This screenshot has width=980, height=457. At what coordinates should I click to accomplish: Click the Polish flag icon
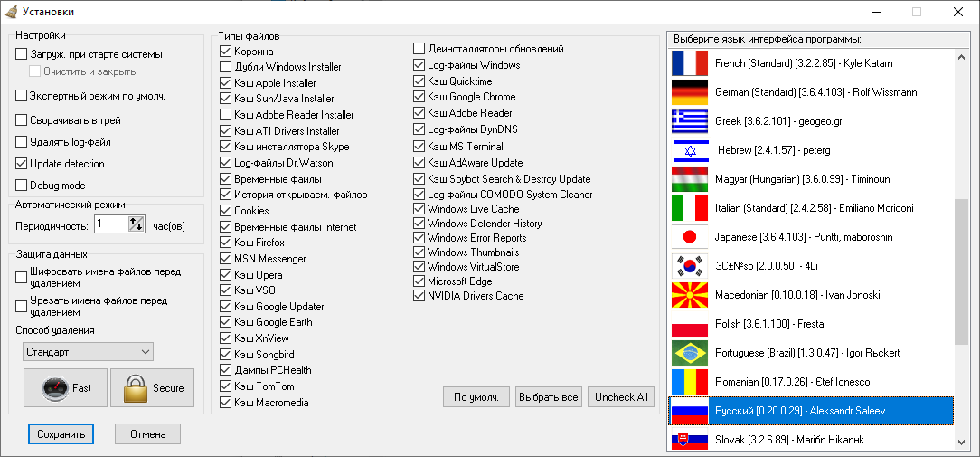click(x=690, y=324)
